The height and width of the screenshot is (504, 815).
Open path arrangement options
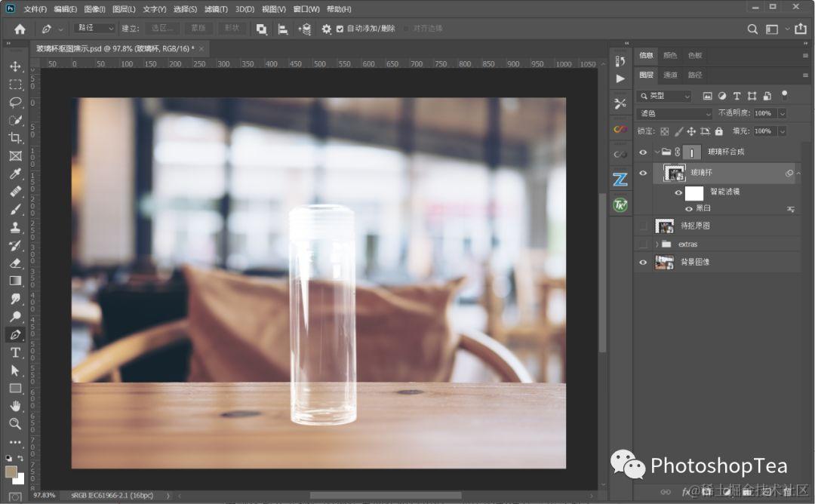305,29
